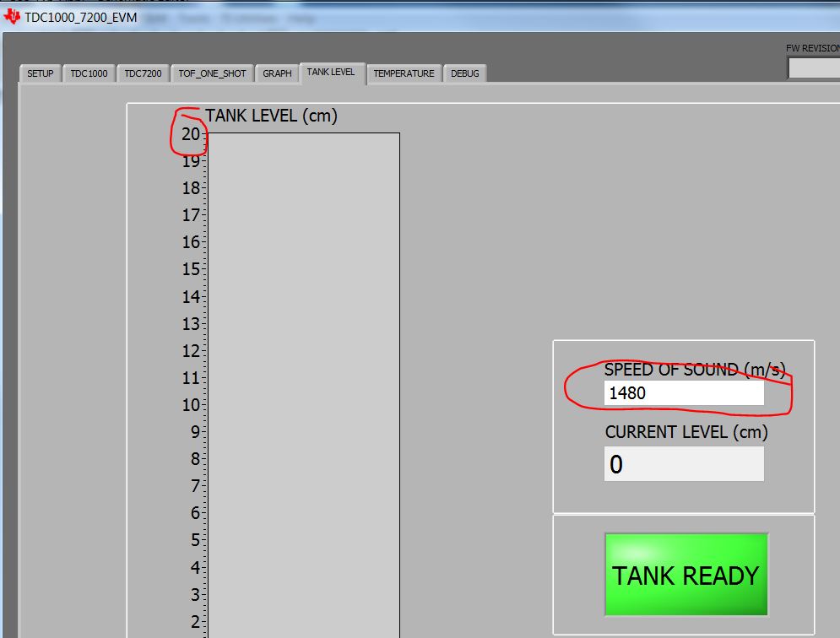The image size is (840, 638).
Task: Select the TANK LEVEL tab
Action: click(331, 72)
